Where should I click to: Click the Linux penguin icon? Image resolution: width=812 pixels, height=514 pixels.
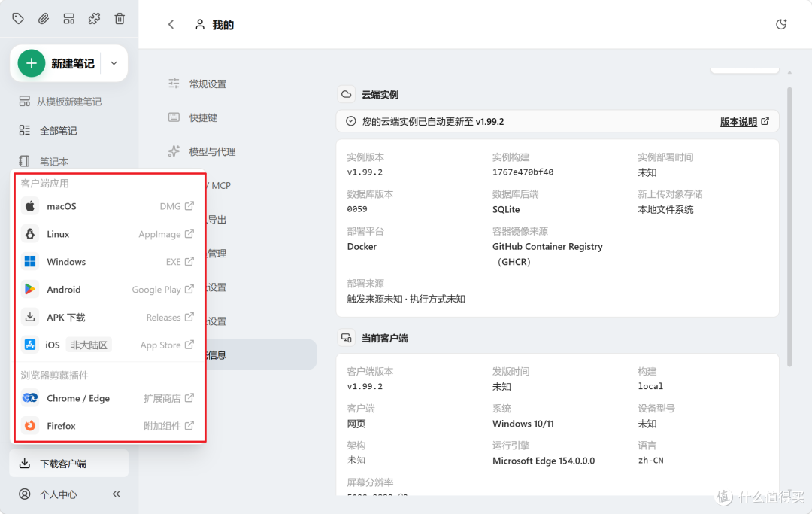[30, 234]
